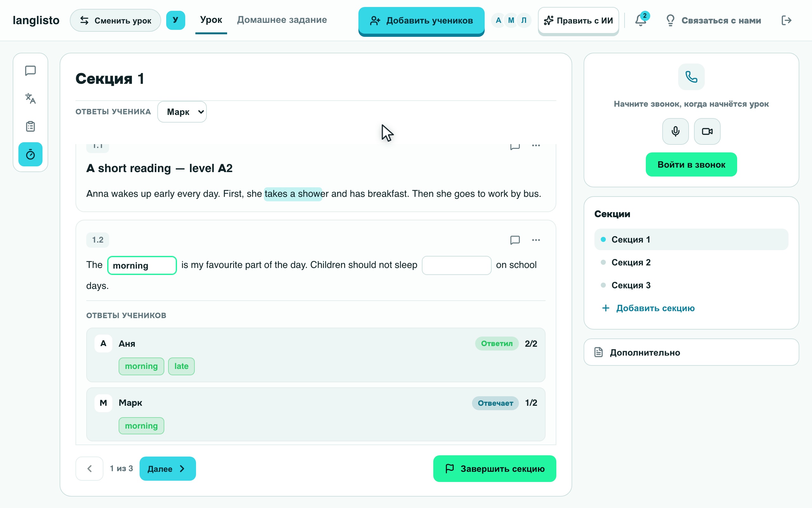Open the Марк student answers dropdown

[x=182, y=112]
